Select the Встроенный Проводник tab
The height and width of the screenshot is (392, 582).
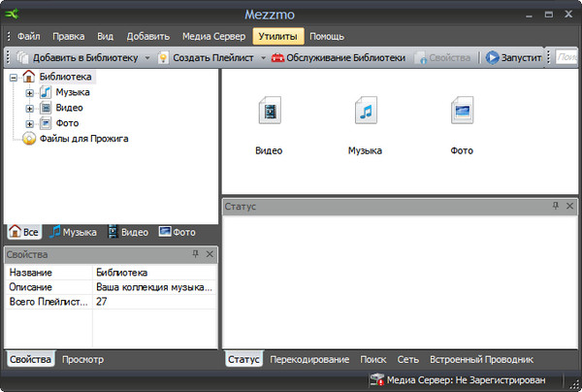tap(484, 359)
